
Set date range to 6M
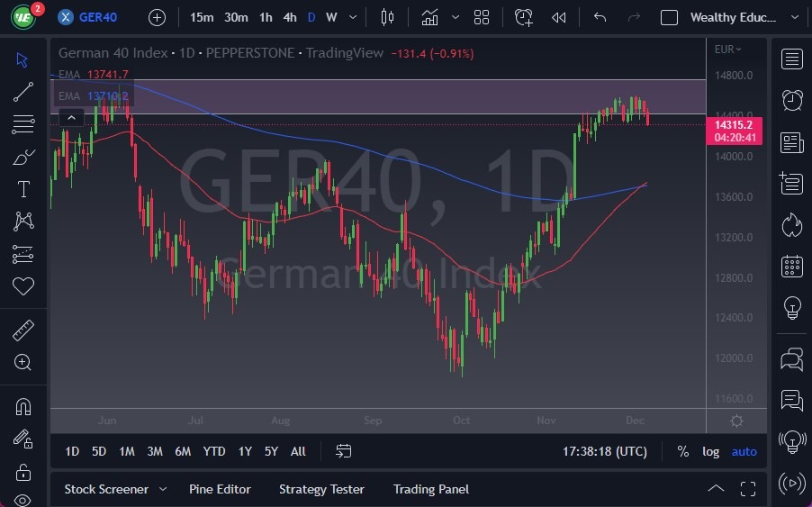(x=183, y=451)
